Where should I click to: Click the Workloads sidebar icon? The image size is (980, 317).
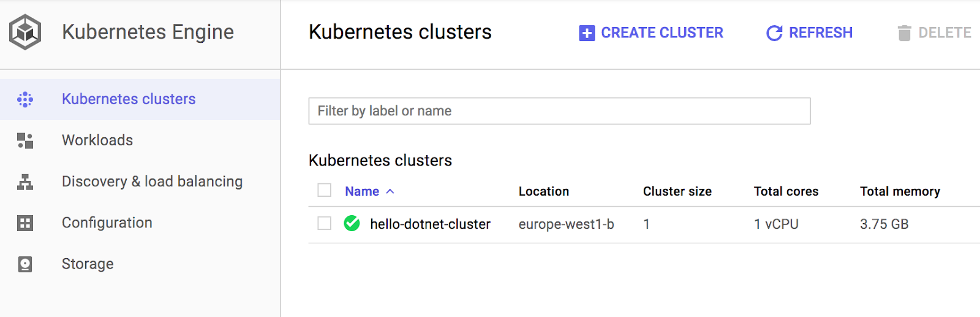tap(25, 140)
